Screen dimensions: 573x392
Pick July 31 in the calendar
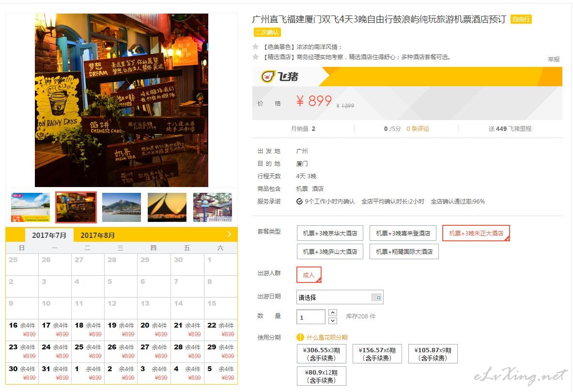55,374
